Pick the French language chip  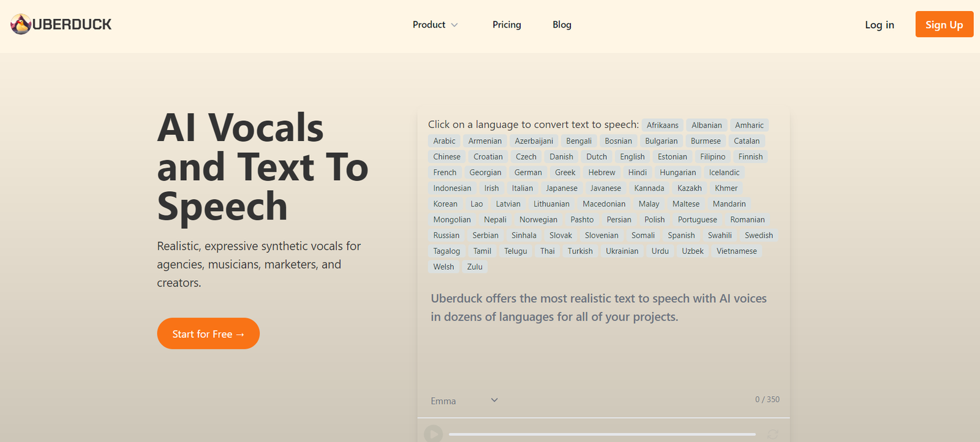coord(445,173)
